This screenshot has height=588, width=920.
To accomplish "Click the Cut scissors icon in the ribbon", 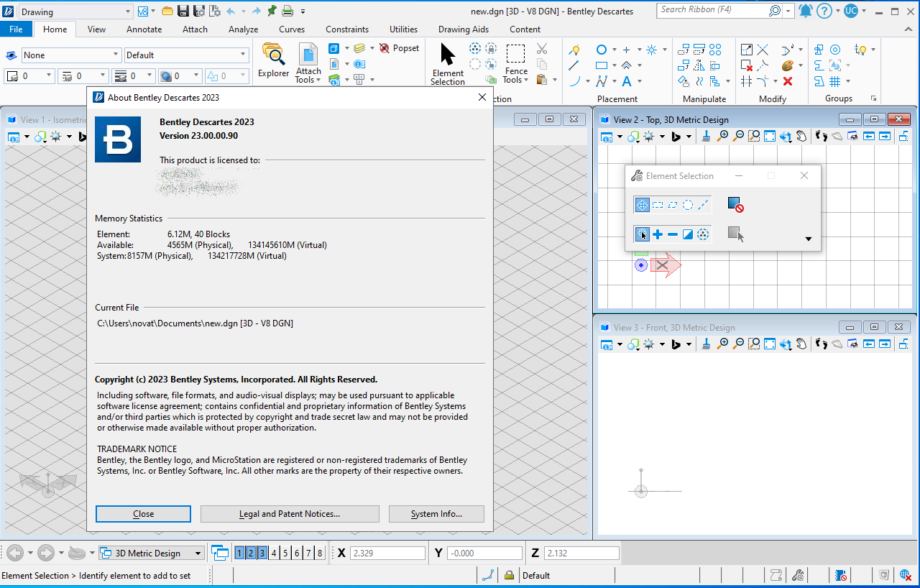I will [542, 49].
